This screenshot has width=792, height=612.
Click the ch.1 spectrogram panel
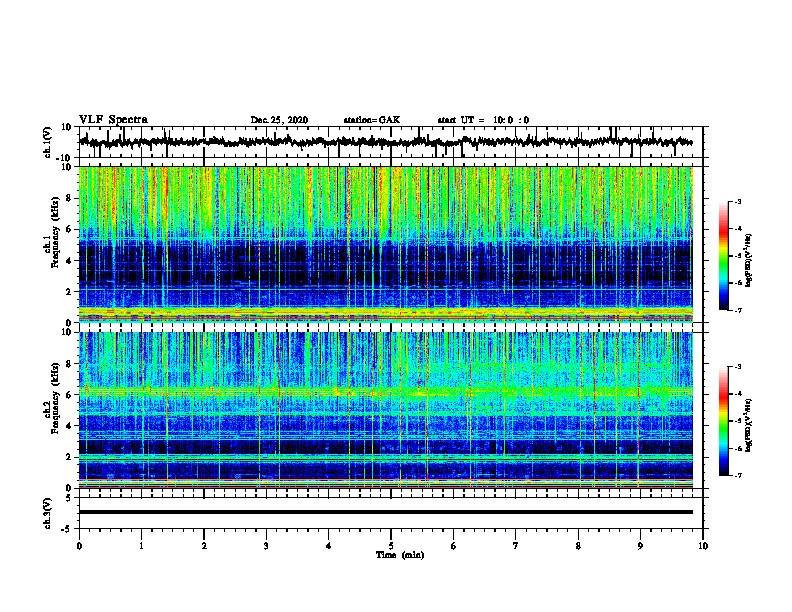click(386, 244)
